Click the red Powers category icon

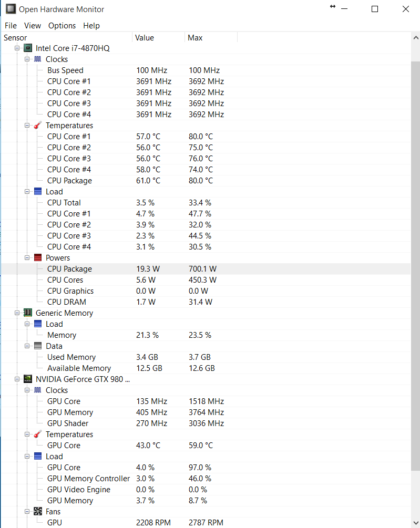38,257
